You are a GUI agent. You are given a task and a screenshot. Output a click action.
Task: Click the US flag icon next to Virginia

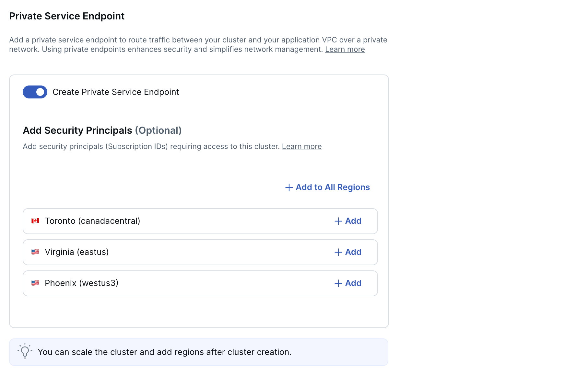click(36, 252)
